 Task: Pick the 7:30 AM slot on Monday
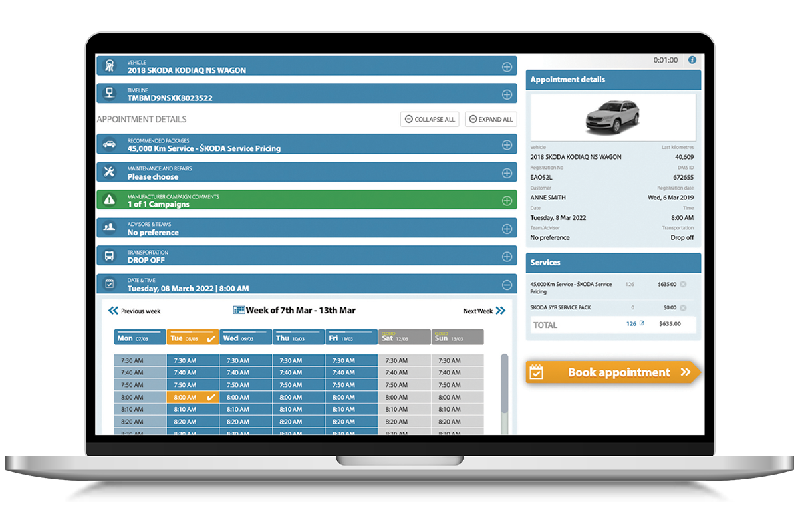(x=140, y=360)
